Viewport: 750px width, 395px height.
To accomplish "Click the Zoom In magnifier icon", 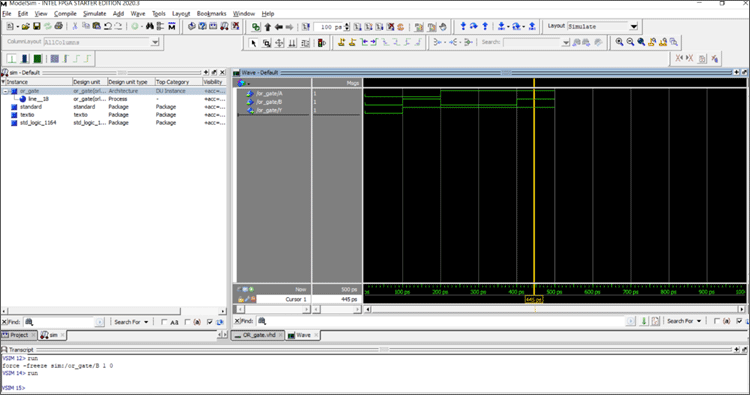I will tap(619, 42).
